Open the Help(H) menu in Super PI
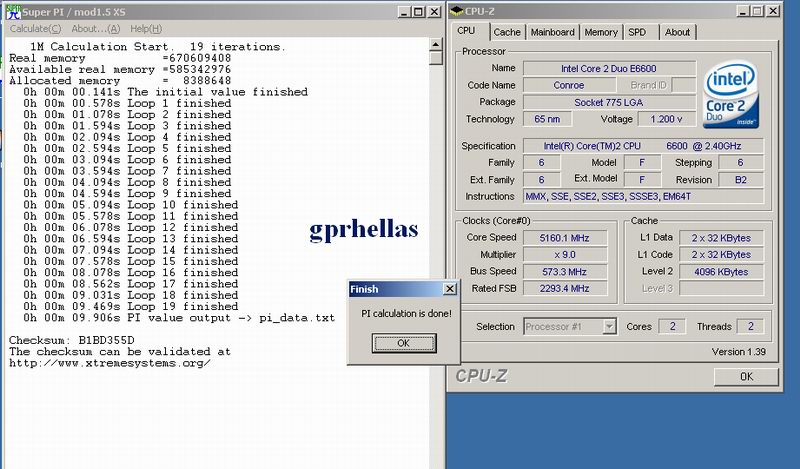 tap(146, 29)
